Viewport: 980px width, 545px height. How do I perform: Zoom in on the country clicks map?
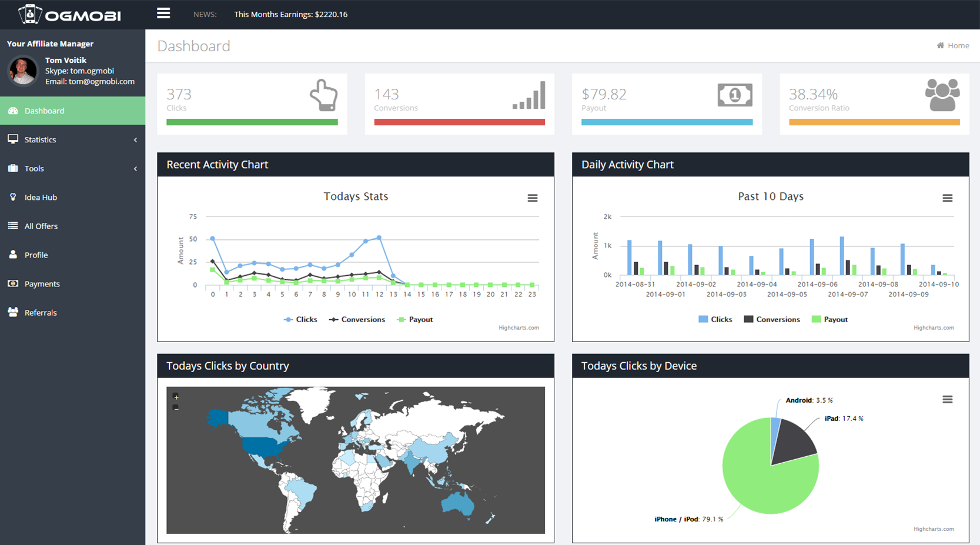coord(176,397)
